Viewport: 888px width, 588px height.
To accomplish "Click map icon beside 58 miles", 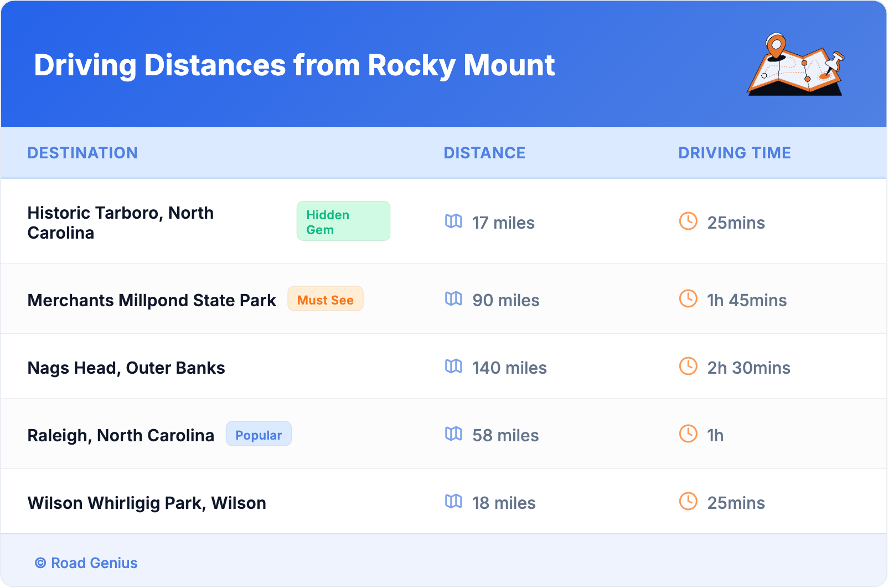I will tap(453, 434).
